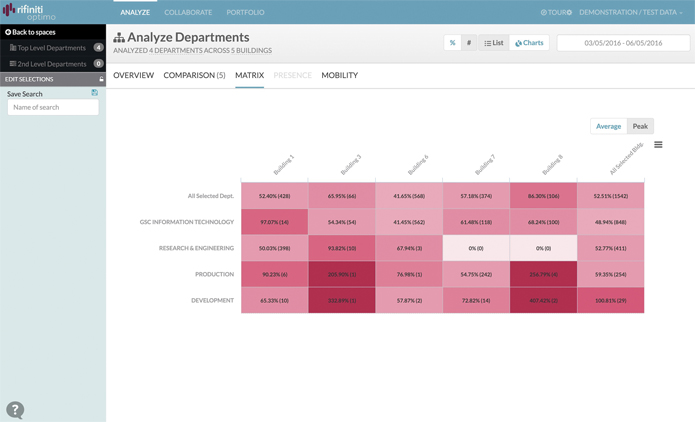Expand Top Level Departments item
This screenshot has height=422, width=695.
(53, 48)
